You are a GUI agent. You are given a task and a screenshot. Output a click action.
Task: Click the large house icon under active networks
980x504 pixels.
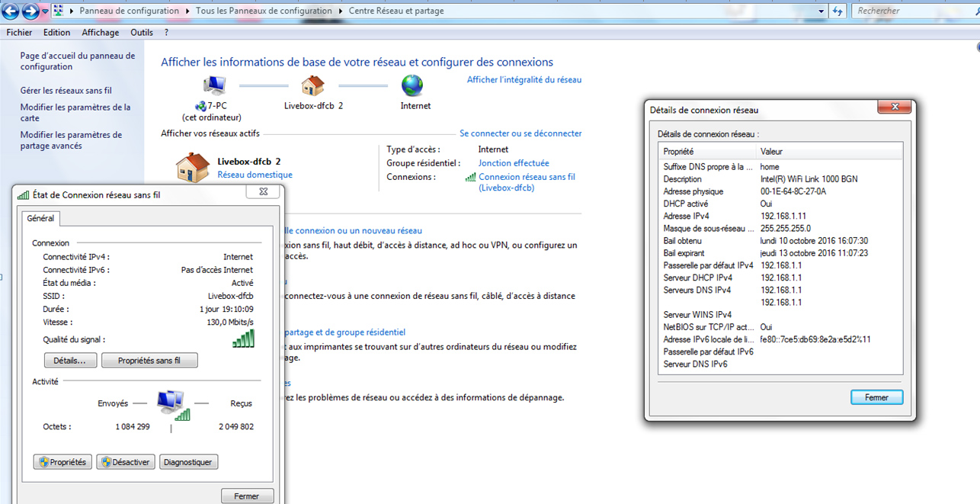pos(192,168)
